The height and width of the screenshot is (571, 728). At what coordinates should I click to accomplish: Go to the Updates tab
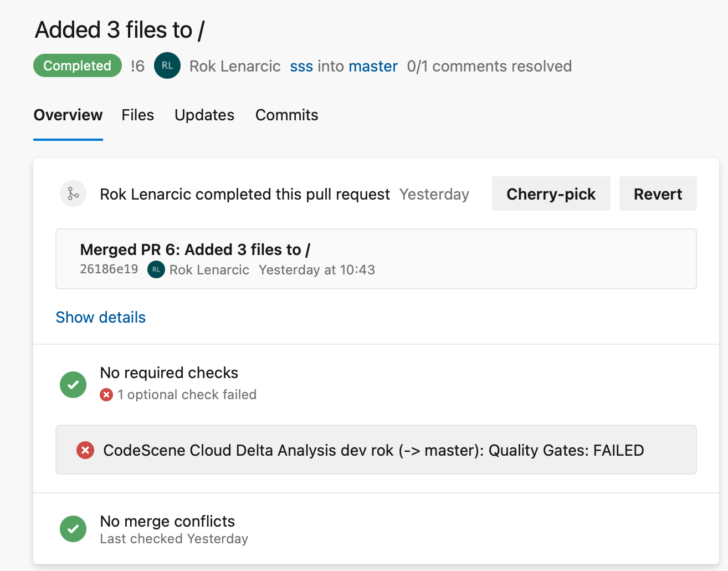click(x=204, y=115)
